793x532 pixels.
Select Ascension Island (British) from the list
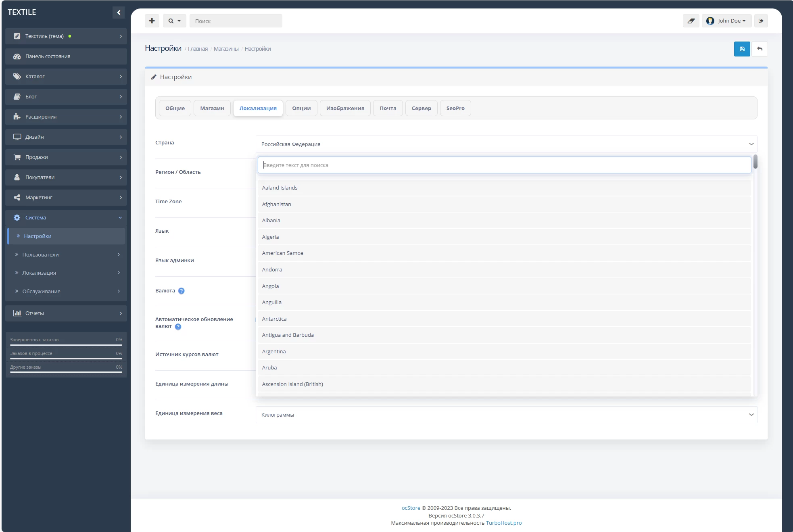[x=504, y=384]
